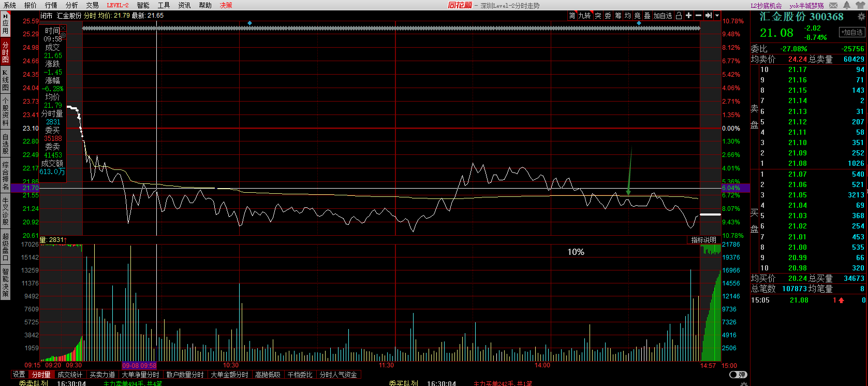Open the 交易 menu
The height and width of the screenshot is (386, 868).
tap(92, 5)
